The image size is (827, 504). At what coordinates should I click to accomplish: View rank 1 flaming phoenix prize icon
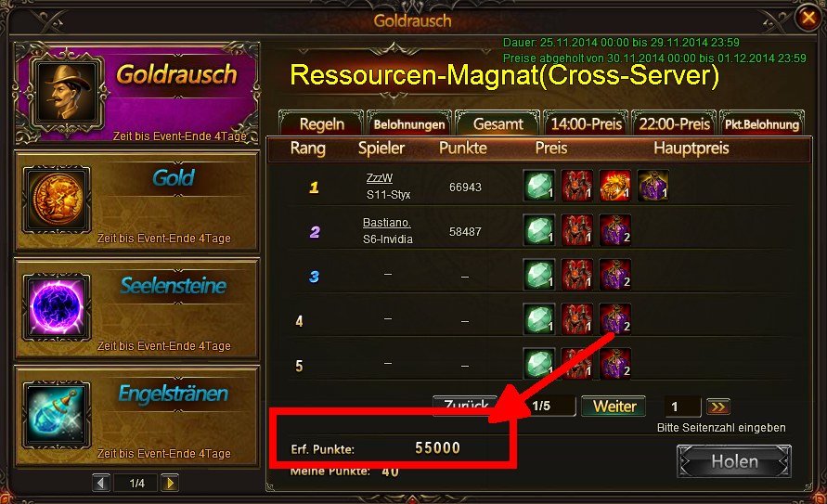(x=615, y=186)
